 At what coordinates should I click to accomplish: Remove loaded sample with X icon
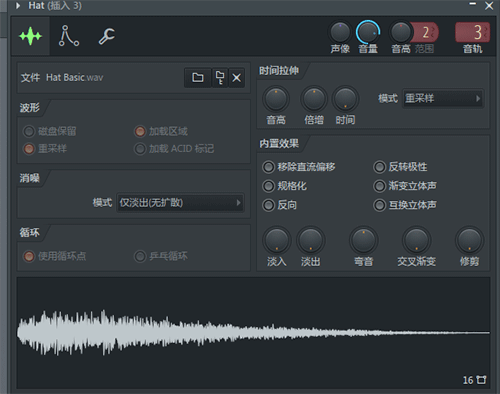coord(237,78)
